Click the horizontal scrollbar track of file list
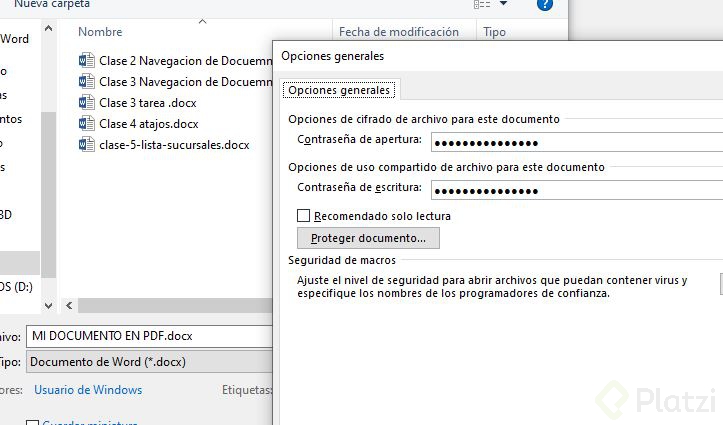This screenshot has height=425, width=723. [175, 305]
